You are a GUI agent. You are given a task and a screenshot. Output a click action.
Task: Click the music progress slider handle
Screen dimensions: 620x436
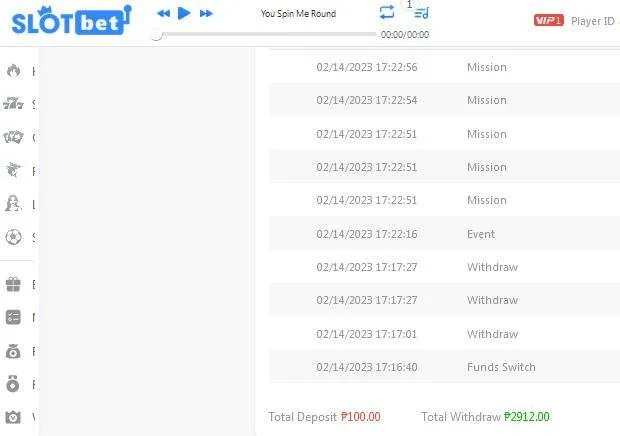pyautogui.click(x=157, y=35)
